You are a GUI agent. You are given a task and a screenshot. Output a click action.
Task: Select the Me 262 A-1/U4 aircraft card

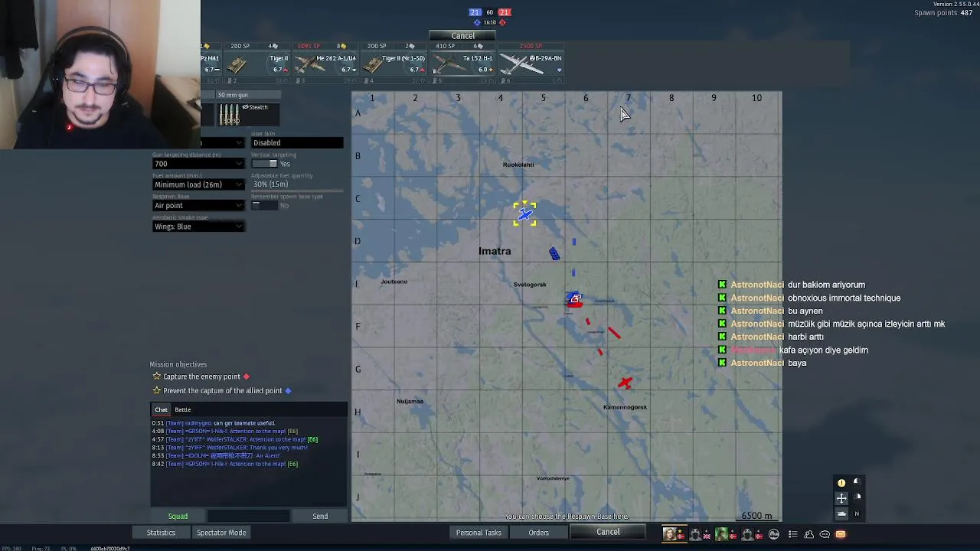325,63
